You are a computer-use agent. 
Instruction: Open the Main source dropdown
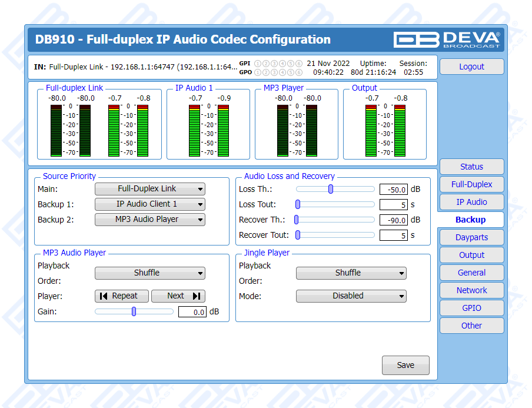tap(150, 189)
